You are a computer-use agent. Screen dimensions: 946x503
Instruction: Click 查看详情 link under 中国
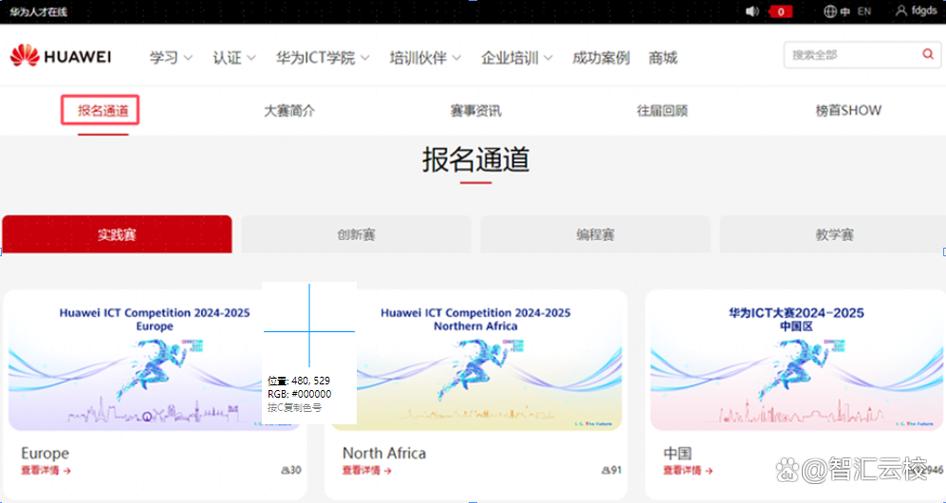pyautogui.click(x=688, y=470)
